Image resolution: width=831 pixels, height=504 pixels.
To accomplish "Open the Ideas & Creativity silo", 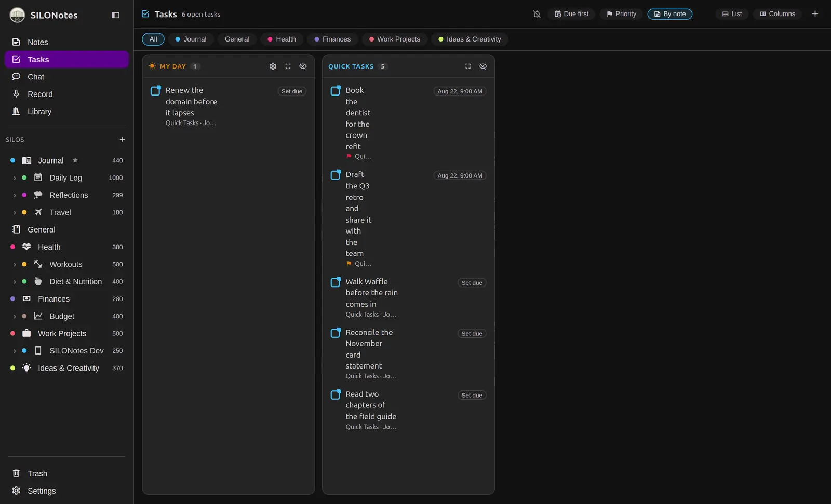I will (66, 368).
